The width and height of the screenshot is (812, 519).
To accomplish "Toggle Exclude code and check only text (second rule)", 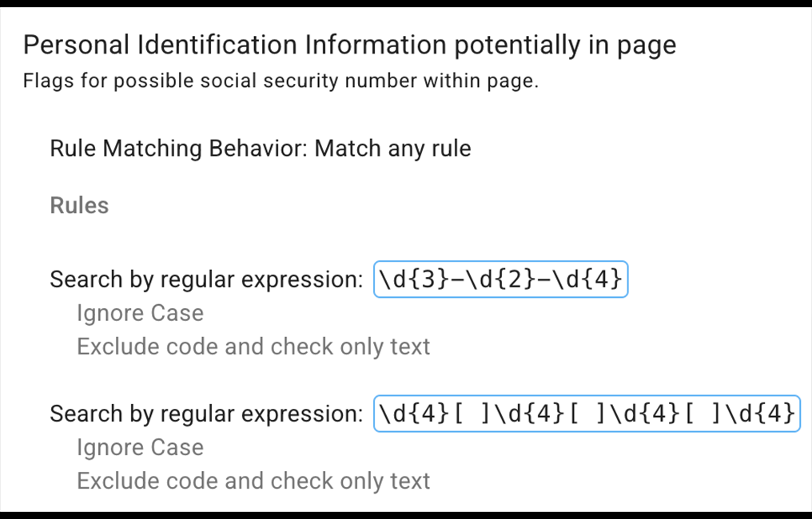I will pos(253,481).
